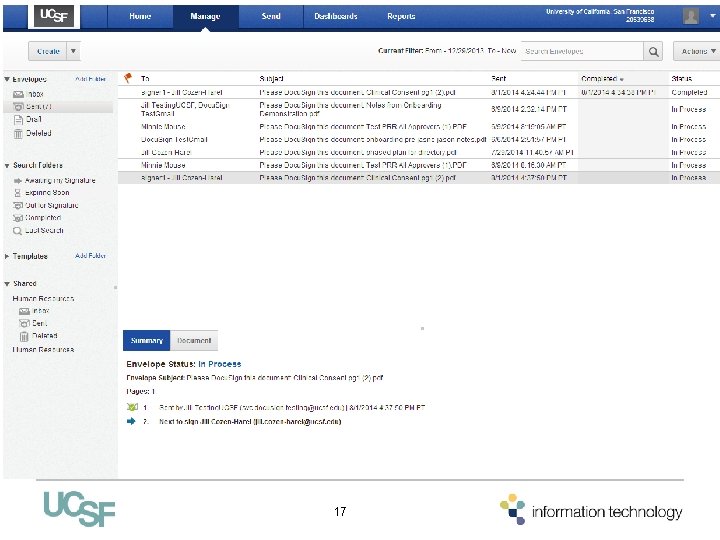Collapse the Search Folders section
720x540 pixels.
coord(7,166)
